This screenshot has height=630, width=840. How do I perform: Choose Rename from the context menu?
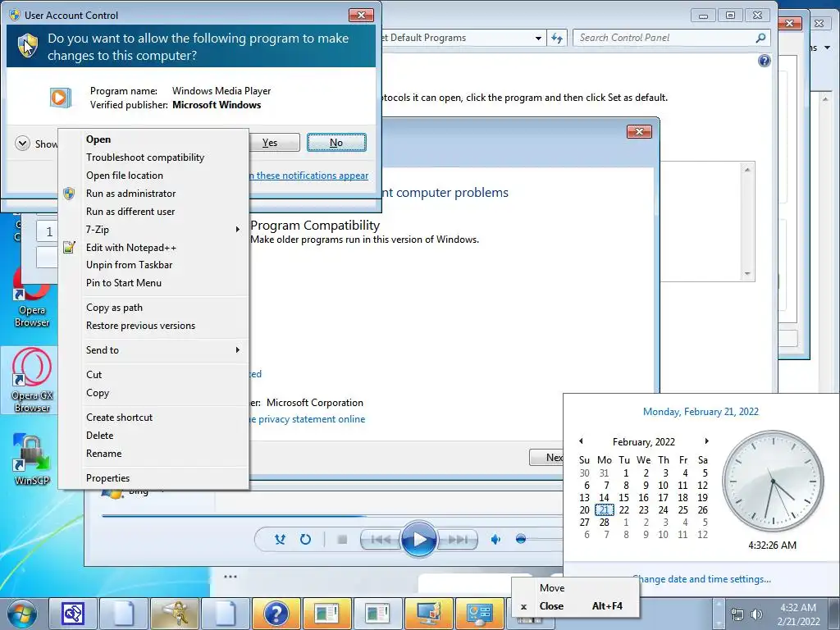(x=153, y=454)
